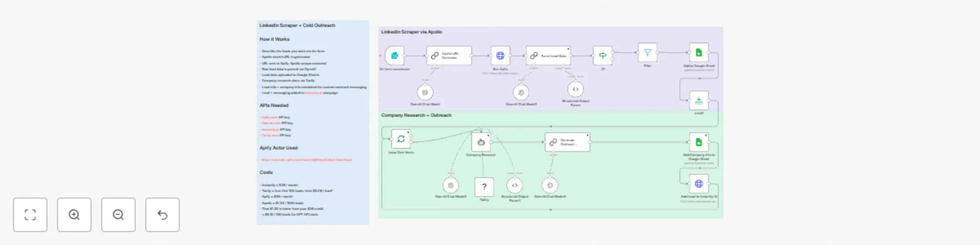This screenshot has height=245, width=980.
Task: Click the undo/reset zoom arrow button
Action: (163, 215)
